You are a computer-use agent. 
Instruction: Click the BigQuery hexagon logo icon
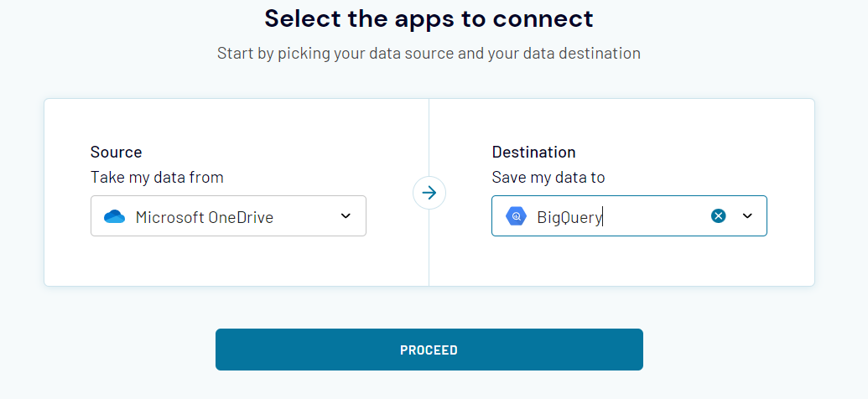point(515,216)
